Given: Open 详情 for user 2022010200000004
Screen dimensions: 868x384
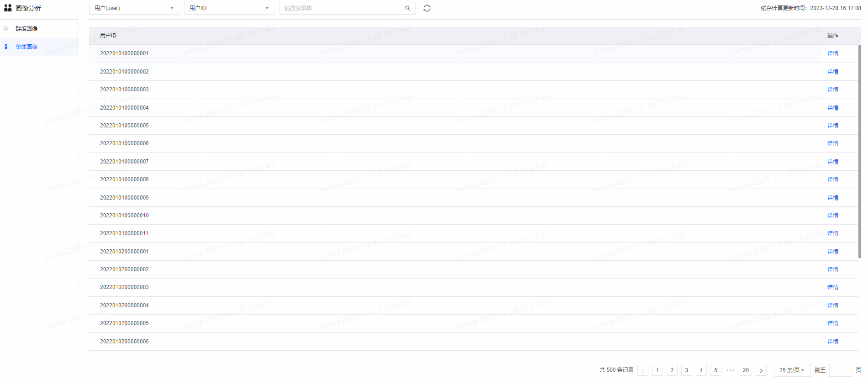Looking at the screenshot, I should [x=833, y=305].
